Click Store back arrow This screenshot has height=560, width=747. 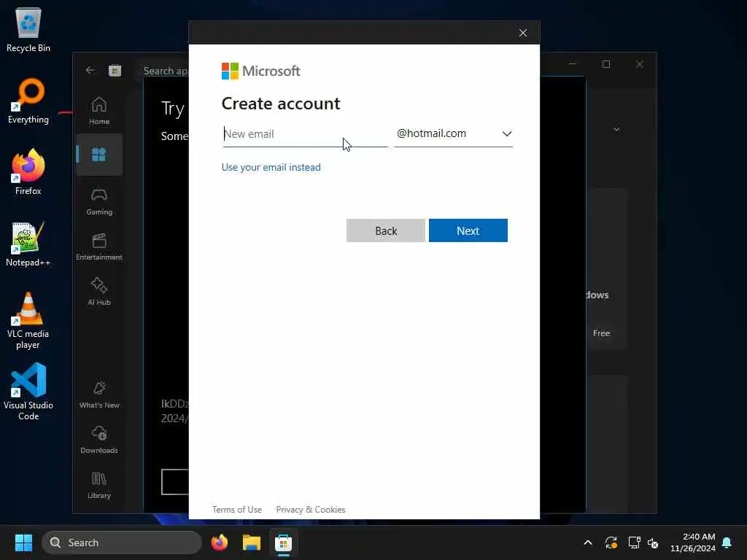[x=90, y=71]
